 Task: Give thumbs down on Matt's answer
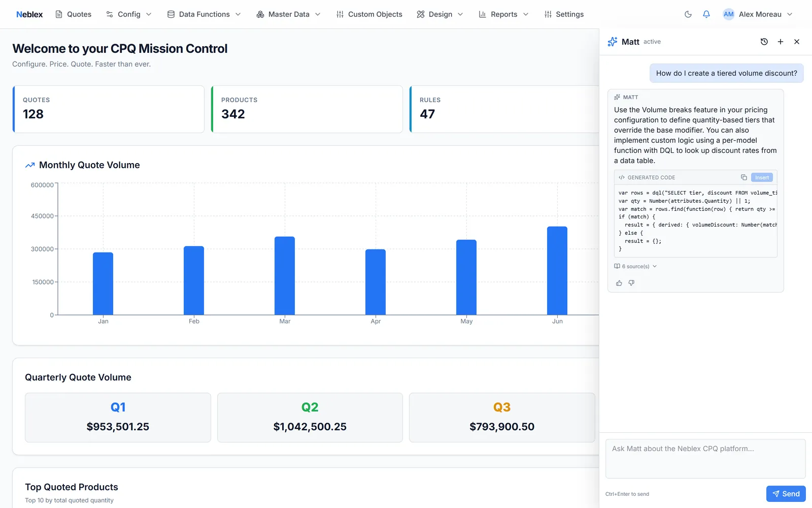coord(631,283)
